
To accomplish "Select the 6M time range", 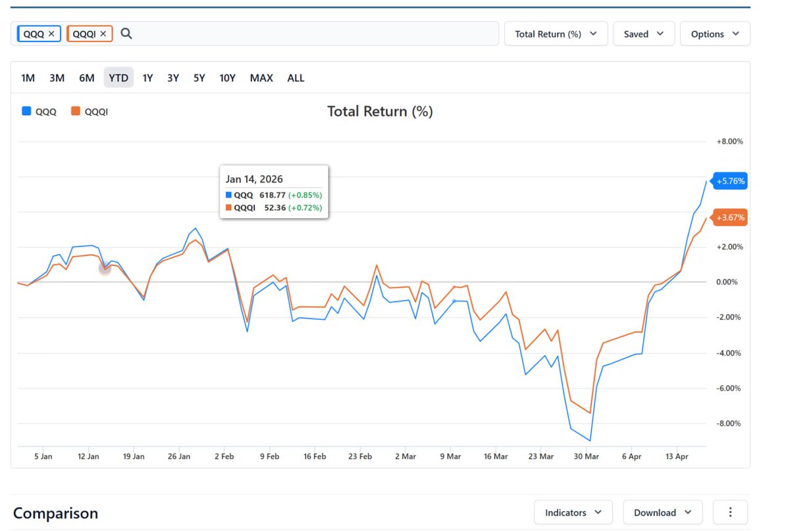I will coord(87,78).
